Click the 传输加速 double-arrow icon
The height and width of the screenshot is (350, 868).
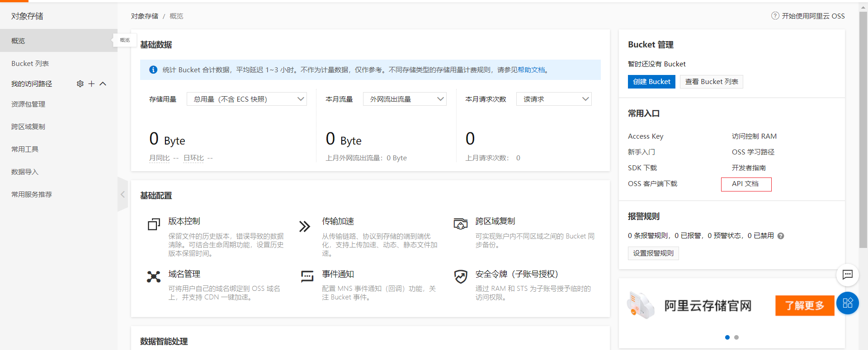[x=305, y=226]
